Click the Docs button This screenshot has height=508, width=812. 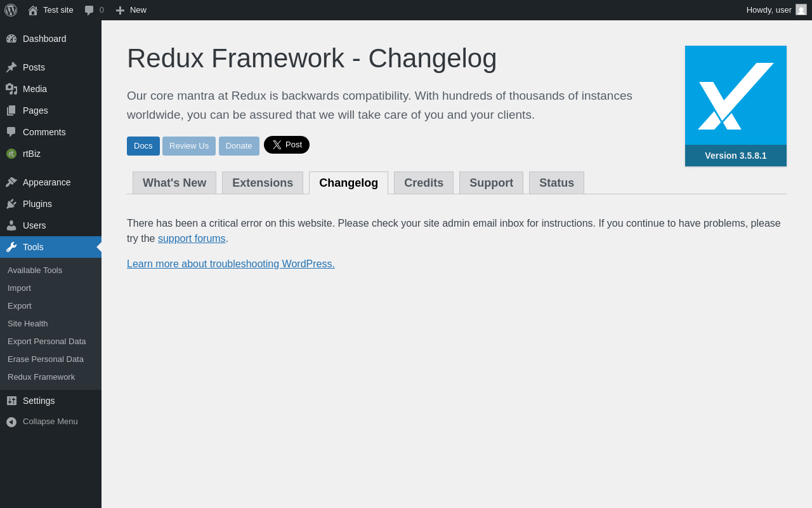tap(143, 146)
